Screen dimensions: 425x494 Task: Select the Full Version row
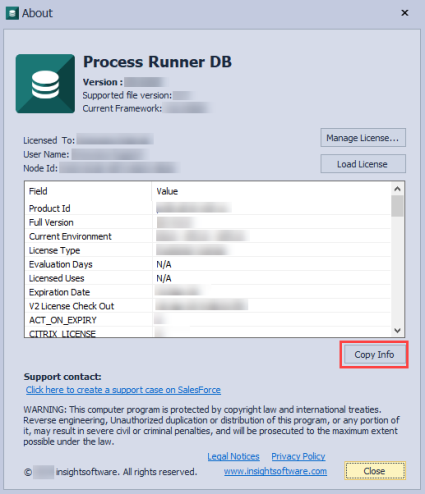click(207, 222)
